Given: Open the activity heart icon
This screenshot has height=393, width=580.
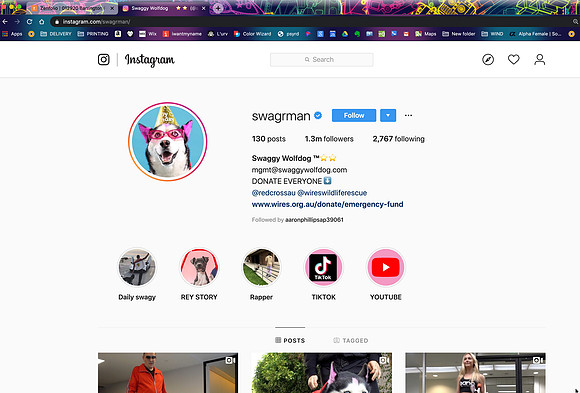Looking at the screenshot, I should pyautogui.click(x=513, y=59).
